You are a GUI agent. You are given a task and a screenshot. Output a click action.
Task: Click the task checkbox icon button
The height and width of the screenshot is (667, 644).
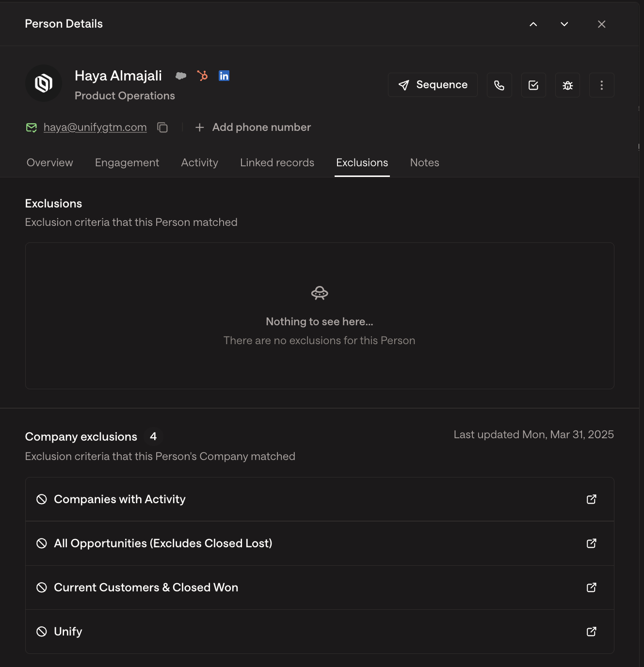point(533,85)
